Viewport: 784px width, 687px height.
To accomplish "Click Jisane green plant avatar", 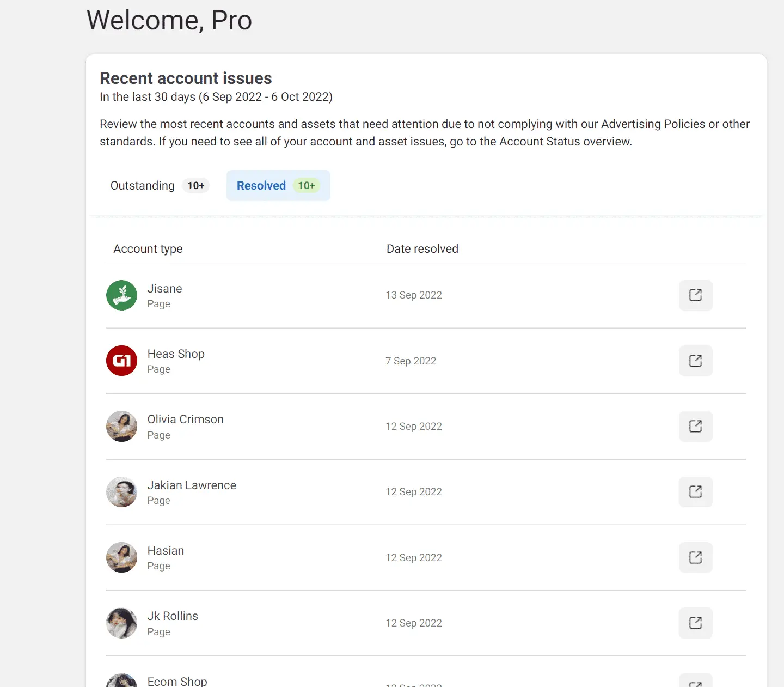I will 121,295.
